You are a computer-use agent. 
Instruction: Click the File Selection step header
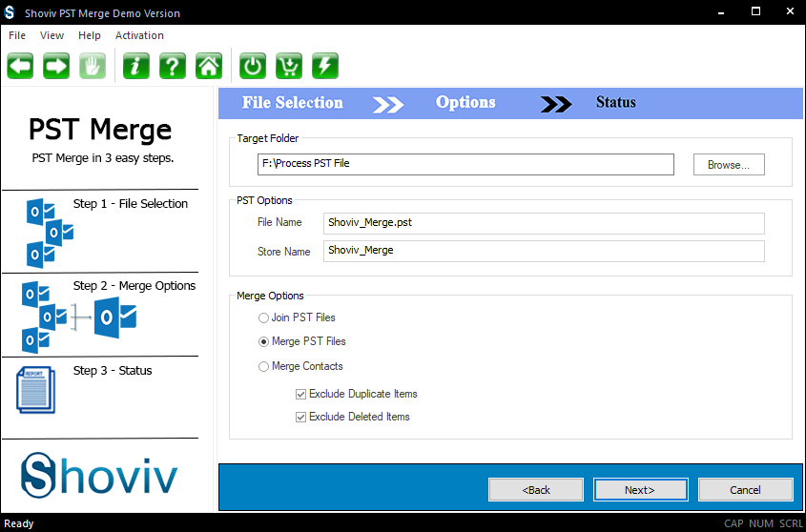(x=293, y=103)
